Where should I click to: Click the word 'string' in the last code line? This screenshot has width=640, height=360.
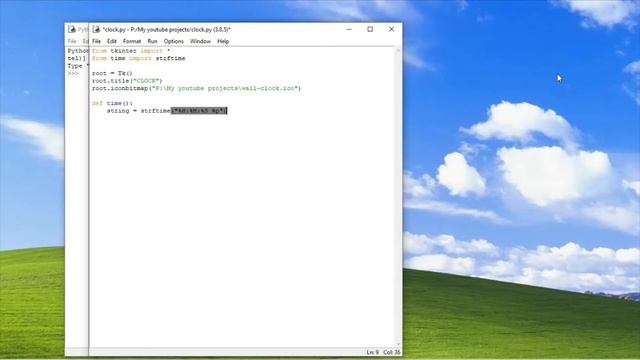click(x=118, y=111)
